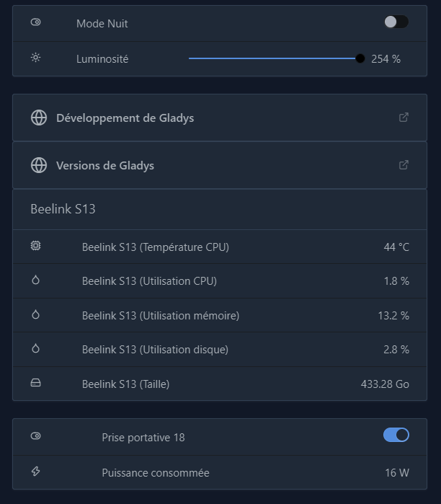441x504 pixels.
Task: Click the 433.28 Go Taille value
Action: click(x=385, y=384)
